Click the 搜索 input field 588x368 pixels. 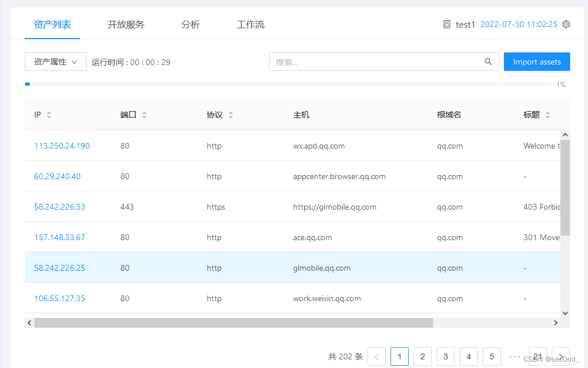[374, 62]
